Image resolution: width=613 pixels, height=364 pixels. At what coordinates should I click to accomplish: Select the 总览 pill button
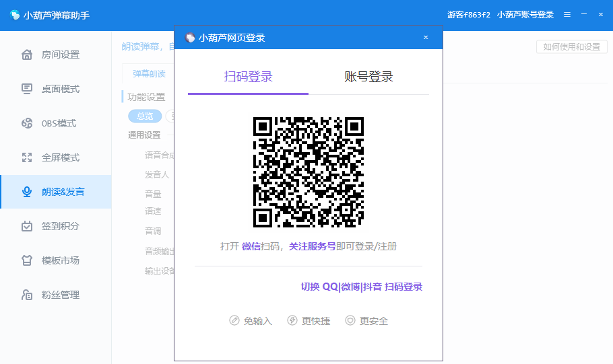(x=145, y=116)
